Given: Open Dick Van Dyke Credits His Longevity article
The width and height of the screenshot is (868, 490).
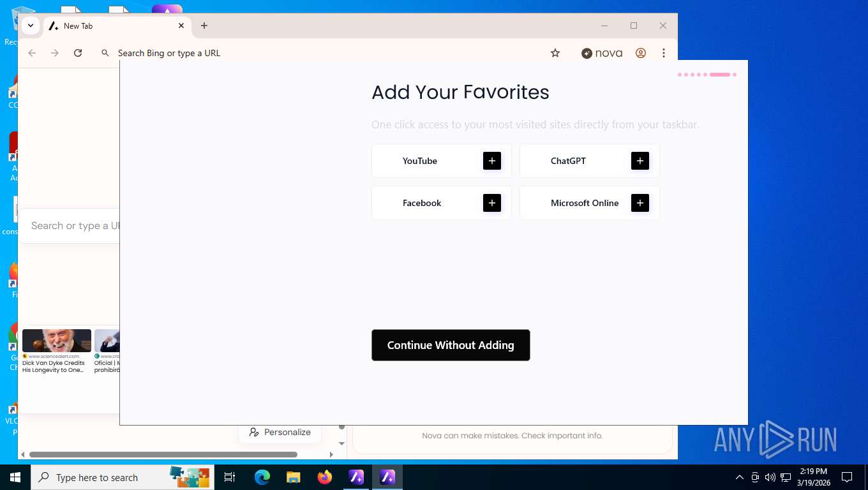Looking at the screenshot, I should [x=54, y=366].
